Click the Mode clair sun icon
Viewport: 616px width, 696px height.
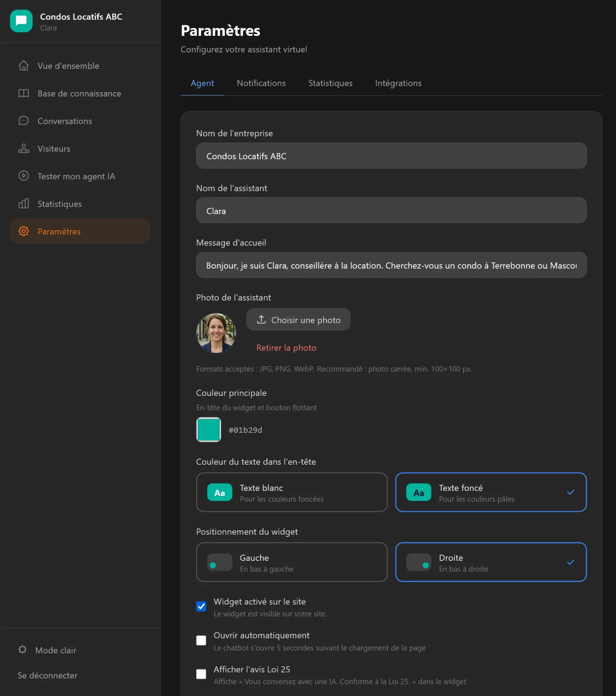click(x=22, y=650)
